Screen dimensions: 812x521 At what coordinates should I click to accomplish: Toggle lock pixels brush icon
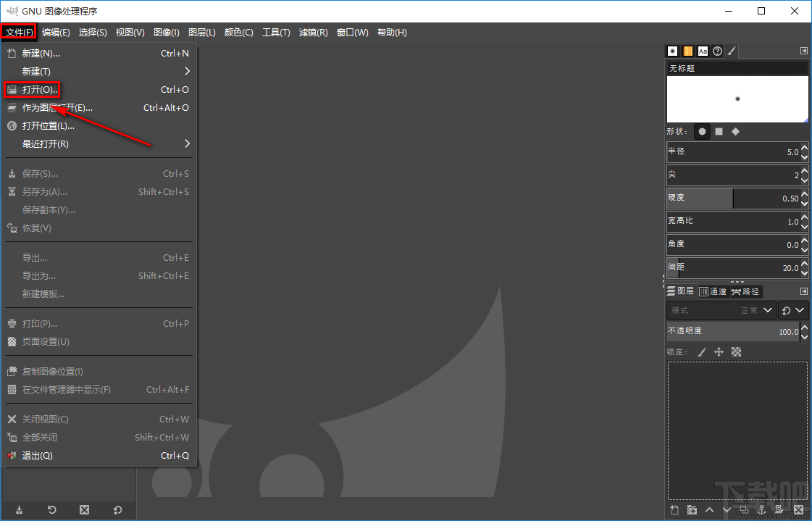click(x=702, y=352)
